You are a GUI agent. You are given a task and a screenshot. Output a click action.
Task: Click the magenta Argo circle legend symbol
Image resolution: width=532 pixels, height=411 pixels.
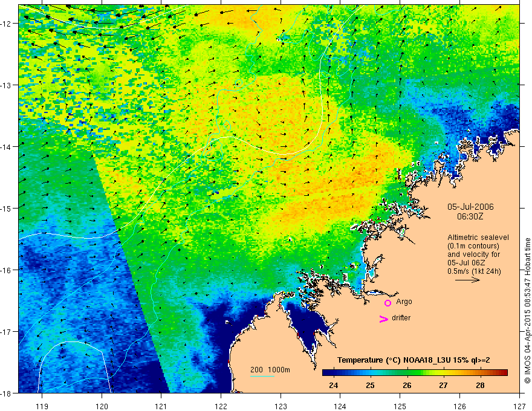(388, 303)
